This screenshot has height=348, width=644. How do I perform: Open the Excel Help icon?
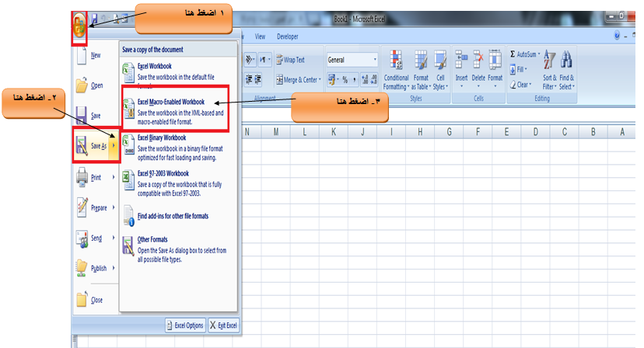pyautogui.click(x=617, y=35)
